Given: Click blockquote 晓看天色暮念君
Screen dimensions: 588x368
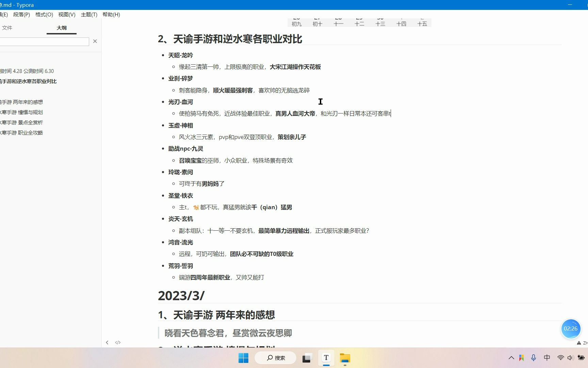Looking at the screenshot, I should tap(228, 333).
